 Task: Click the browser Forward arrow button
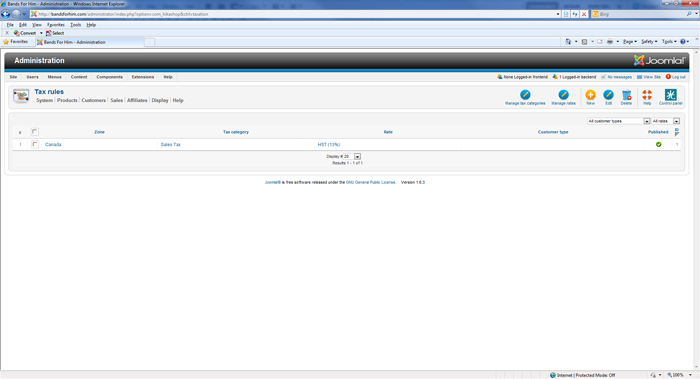point(17,14)
